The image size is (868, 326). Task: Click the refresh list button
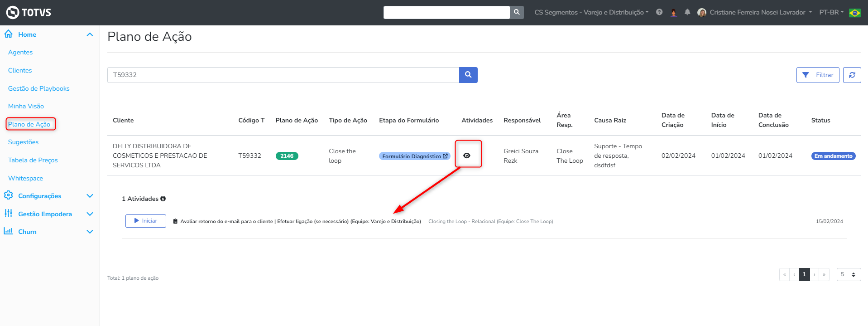click(x=852, y=75)
